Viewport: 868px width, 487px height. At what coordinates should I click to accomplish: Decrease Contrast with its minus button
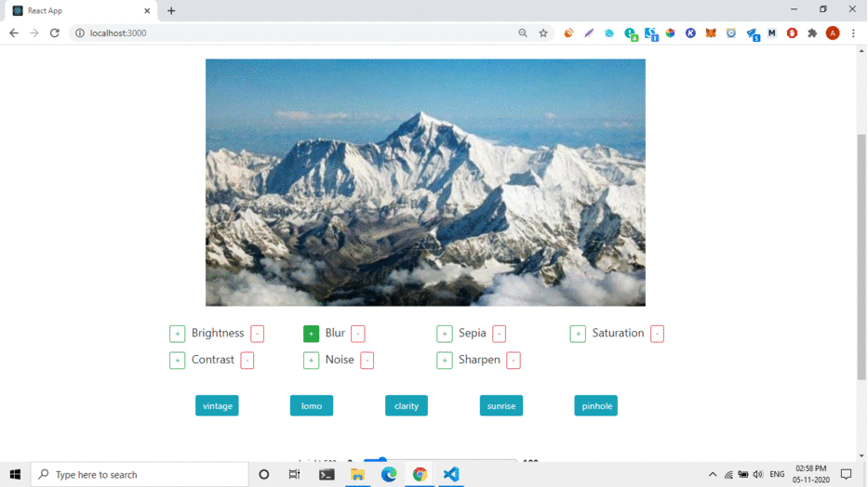(x=247, y=361)
